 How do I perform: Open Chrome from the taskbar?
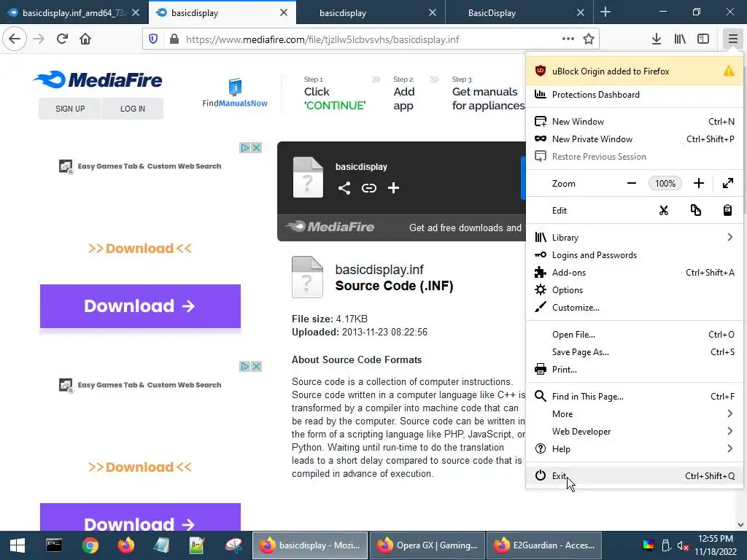(x=90, y=545)
